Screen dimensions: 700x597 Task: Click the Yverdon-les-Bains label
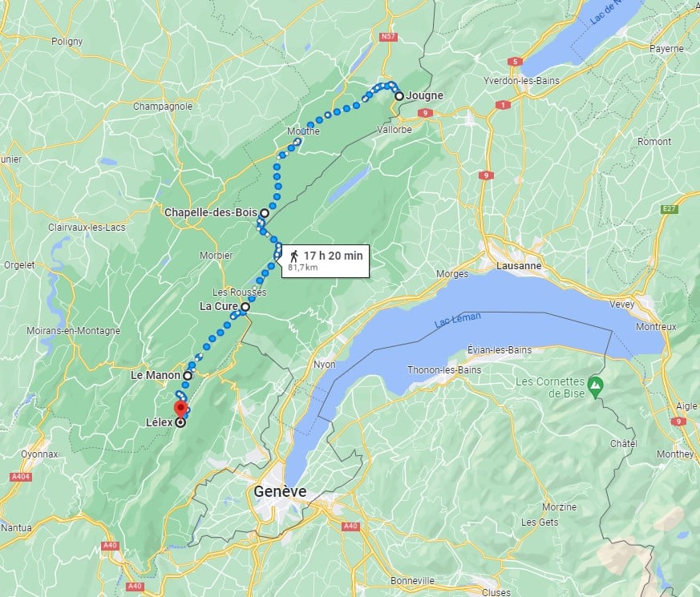(521, 80)
